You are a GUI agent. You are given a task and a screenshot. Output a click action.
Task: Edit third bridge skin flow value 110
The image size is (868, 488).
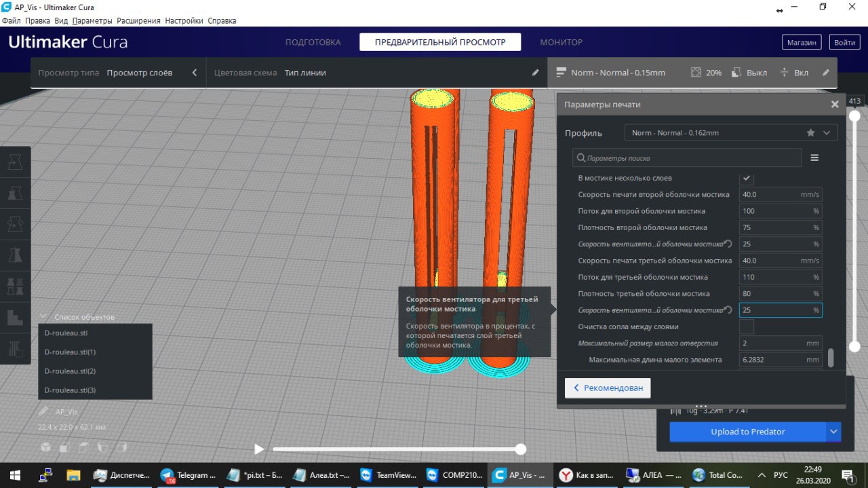pyautogui.click(x=781, y=277)
